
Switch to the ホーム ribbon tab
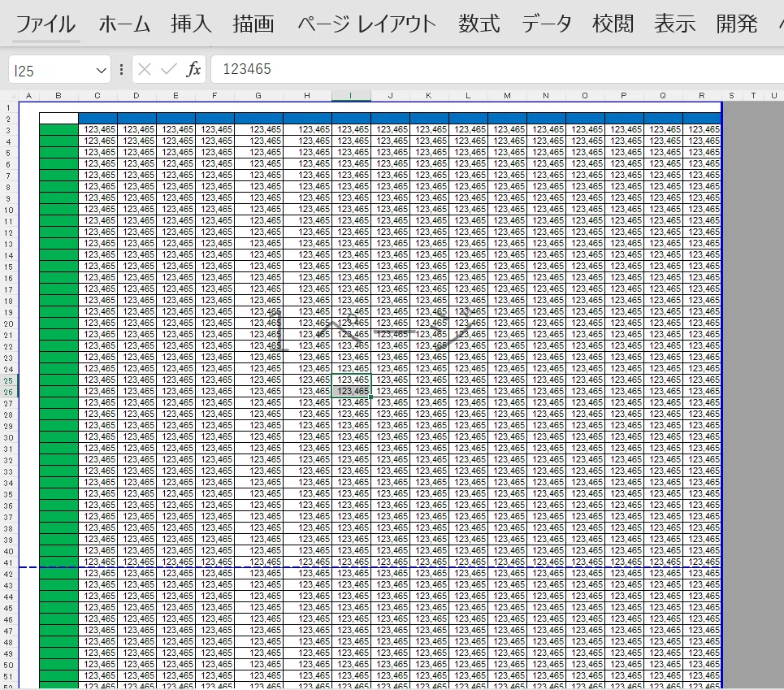[x=124, y=24]
